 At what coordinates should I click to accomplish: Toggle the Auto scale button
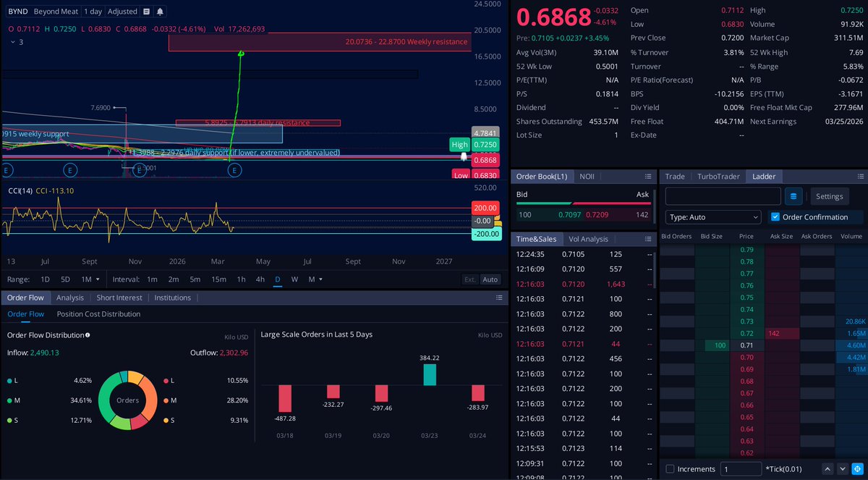click(490, 279)
